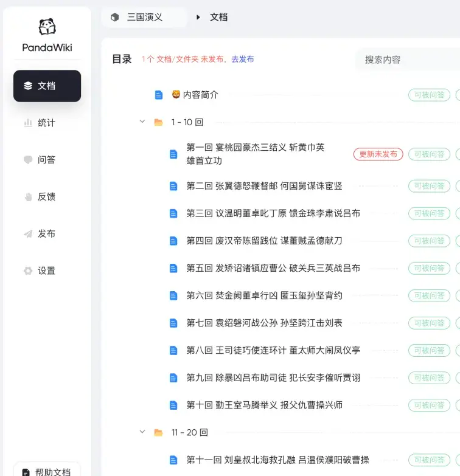460x476 pixels.
Task: Click 可被问答 tag on 第一回 row
Action: click(429, 154)
